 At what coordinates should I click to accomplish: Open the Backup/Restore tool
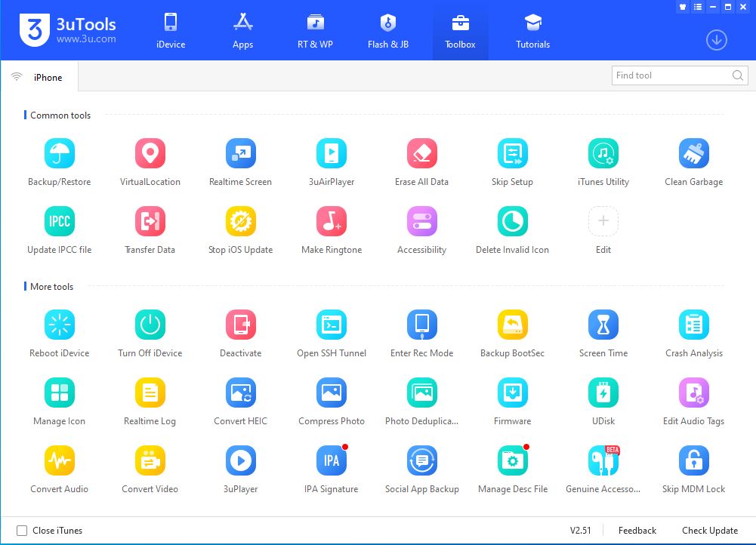[x=59, y=154]
